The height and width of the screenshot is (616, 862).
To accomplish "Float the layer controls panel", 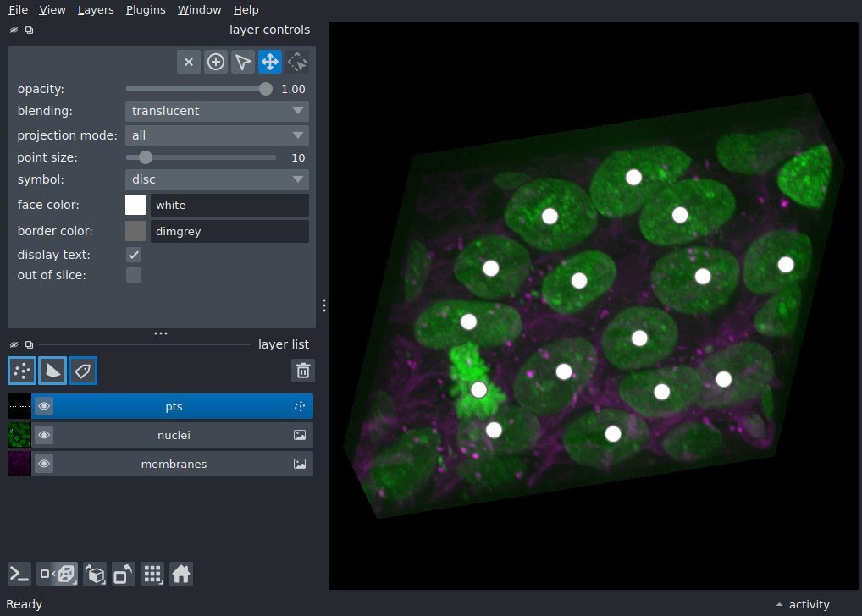I will (x=29, y=30).
